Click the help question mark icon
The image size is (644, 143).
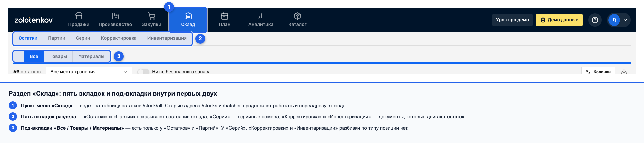coord(595,20)
